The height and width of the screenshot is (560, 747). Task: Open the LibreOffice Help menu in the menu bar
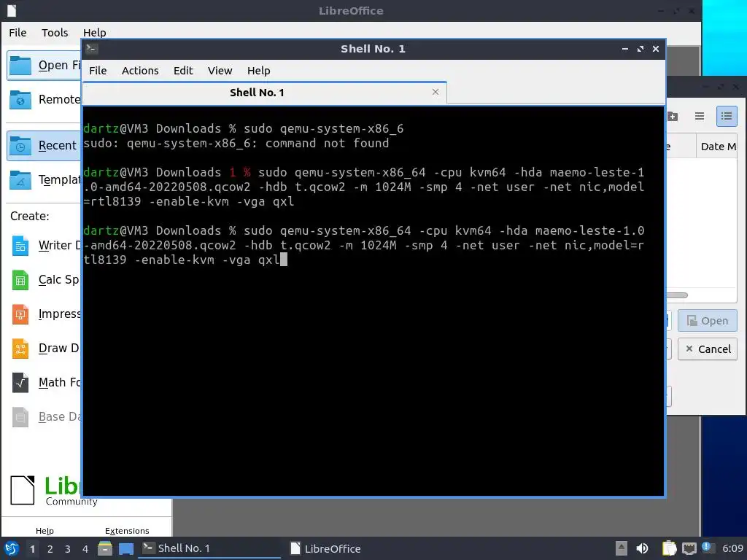[94, 32]
